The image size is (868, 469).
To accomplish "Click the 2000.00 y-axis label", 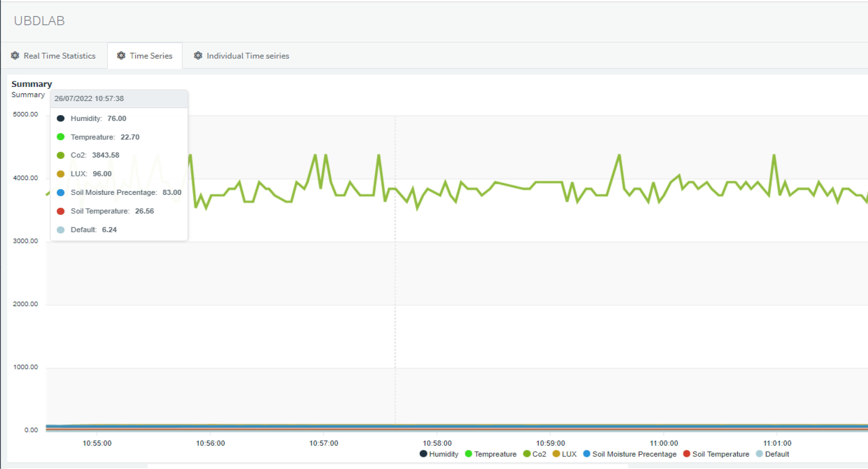I will 25,304.
